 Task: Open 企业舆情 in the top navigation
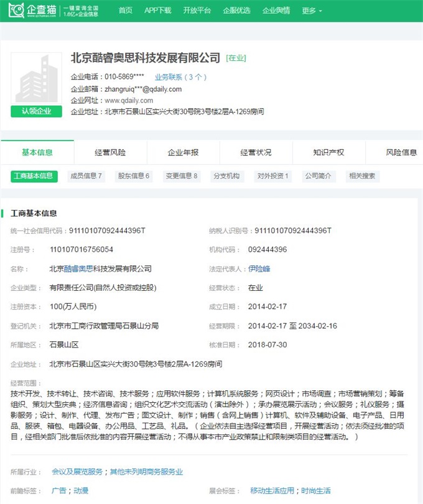[276, 11]
